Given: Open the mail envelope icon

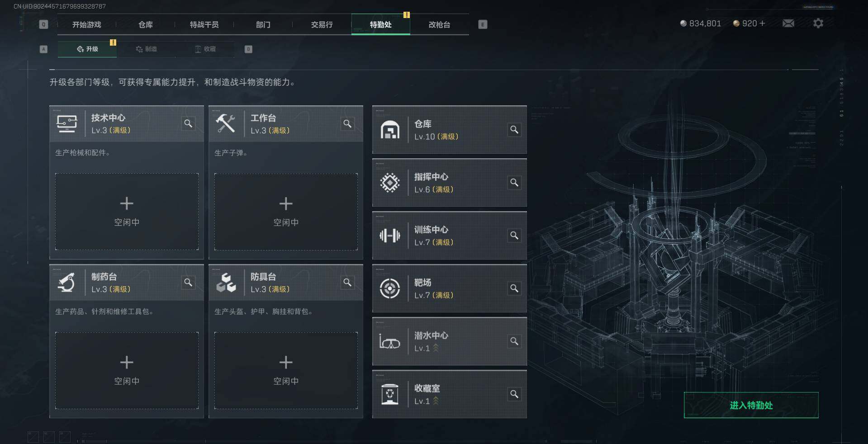Looking at the screenshot, I should [x=788, y=23].
